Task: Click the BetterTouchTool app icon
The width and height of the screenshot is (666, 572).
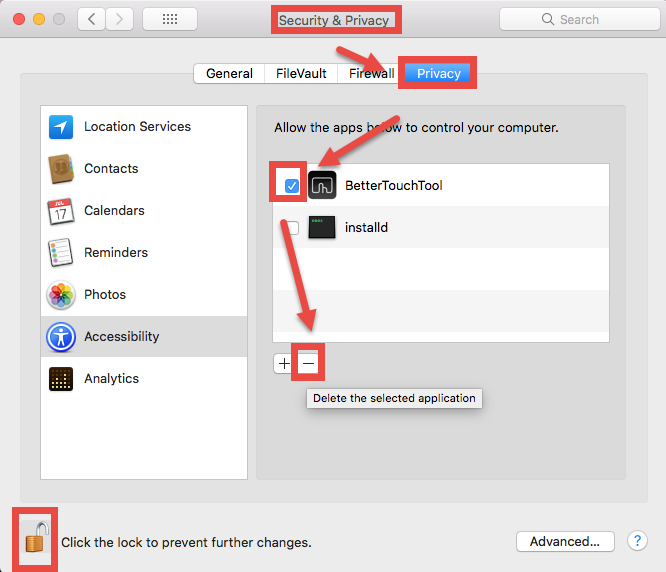Action: [322, 185]
